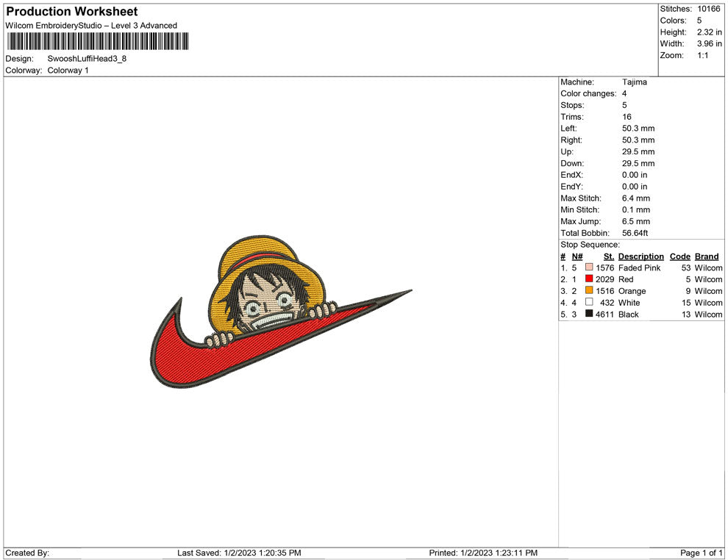Click the Production Worksheet title
This screenshot has height=560, width=728.
point(72,12)
